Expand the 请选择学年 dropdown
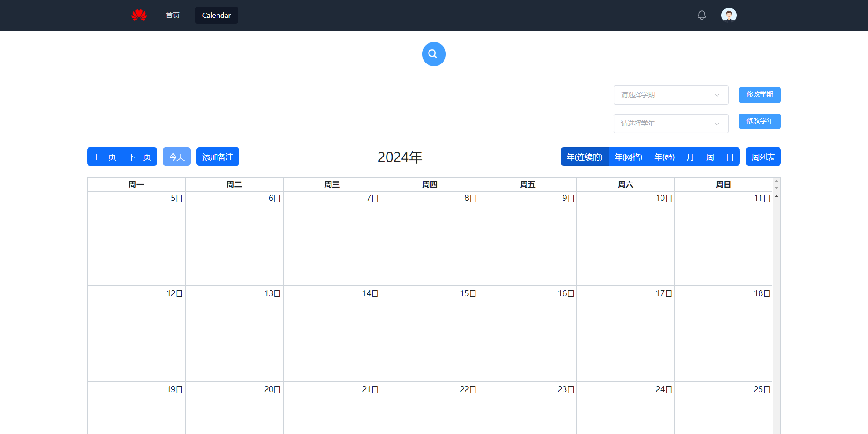 (x=671, y=124)
